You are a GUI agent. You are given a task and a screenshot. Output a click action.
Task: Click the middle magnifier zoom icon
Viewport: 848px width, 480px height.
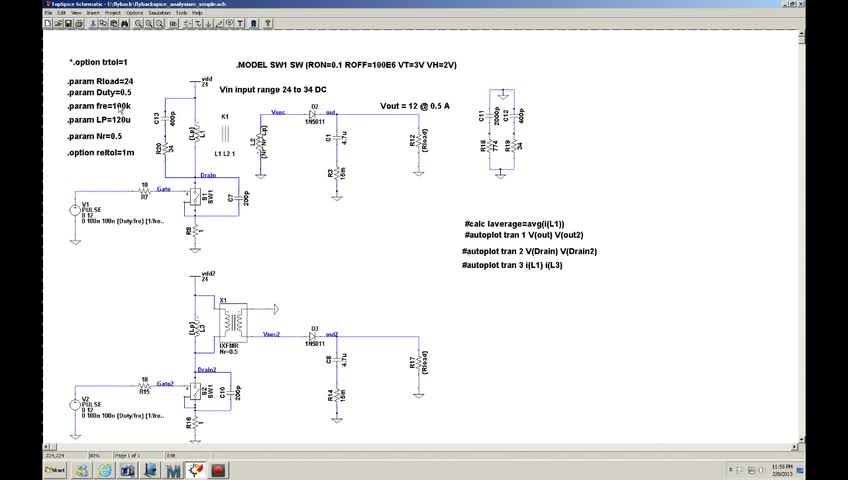148,23
